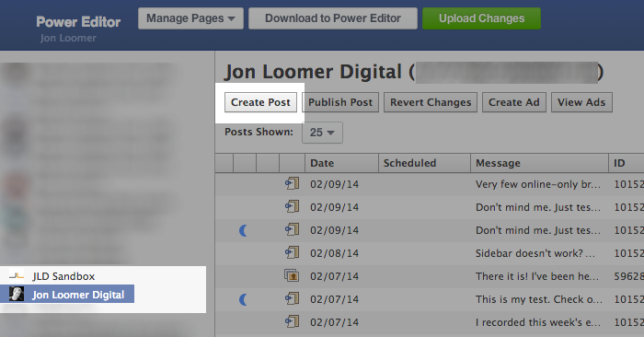Click post type icon for 'Very few online-only br...' row
644x337 pixels.
pyautogui.click(x=292, y=183)
